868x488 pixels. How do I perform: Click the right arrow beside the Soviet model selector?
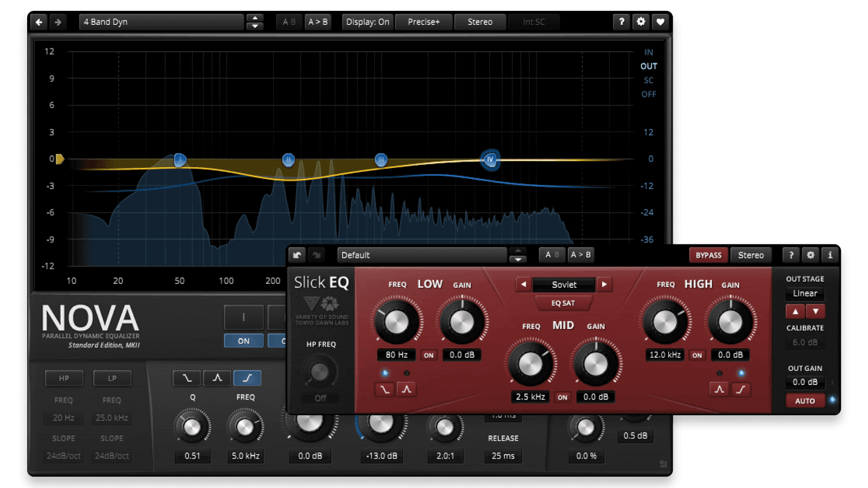coord(605,284)
